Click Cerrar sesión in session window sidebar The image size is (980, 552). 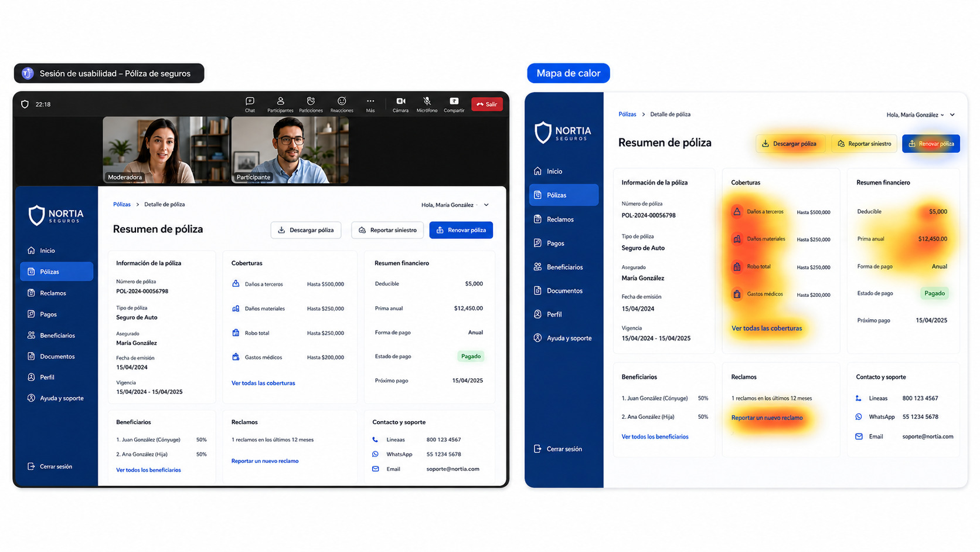(x=50, y=466)
